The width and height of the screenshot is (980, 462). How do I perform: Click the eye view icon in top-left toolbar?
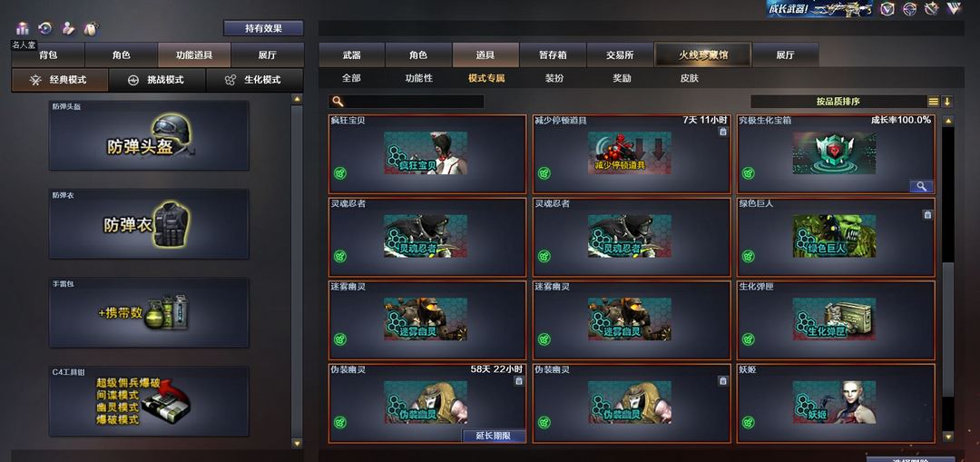tap(45, 28)
